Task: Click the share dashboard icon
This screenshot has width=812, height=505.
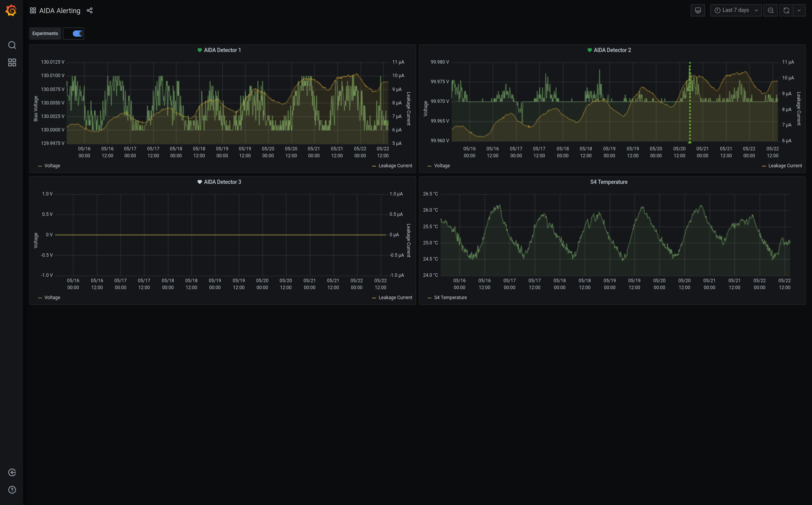Action: pyautogui.click(x=89, y=10)
